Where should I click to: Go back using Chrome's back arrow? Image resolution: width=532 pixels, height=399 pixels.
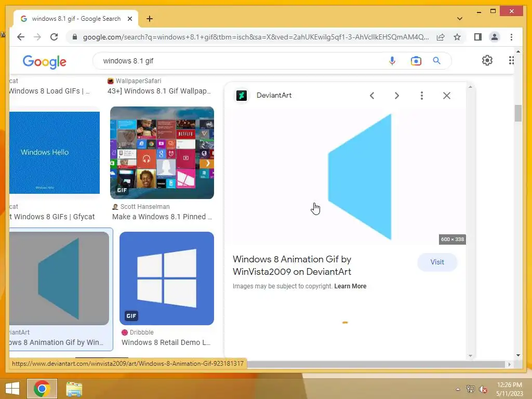[21, 37]
